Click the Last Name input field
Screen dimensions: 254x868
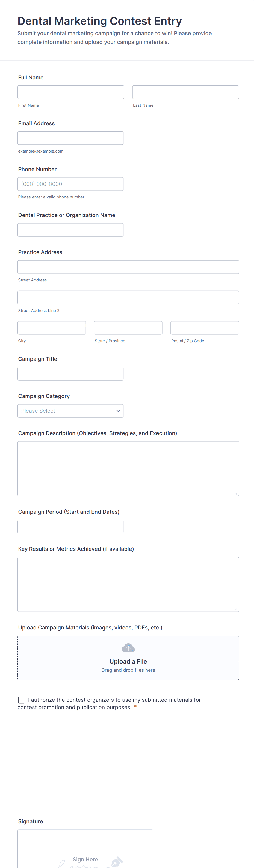[x=185, y=92]
